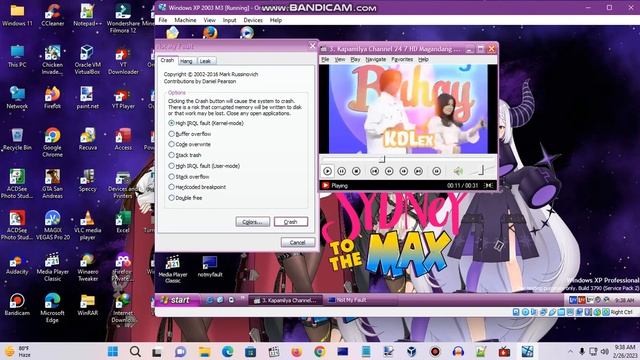Switch to Kapamilya Channel taskbar item
The width and height of the screenshot is (640, 360).
click(x=285, y=300)
